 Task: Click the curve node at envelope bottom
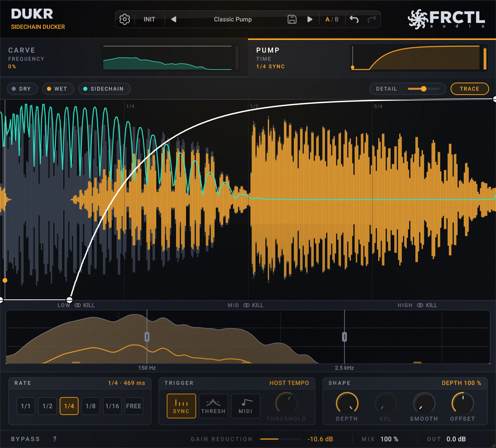tap(70, 300)
